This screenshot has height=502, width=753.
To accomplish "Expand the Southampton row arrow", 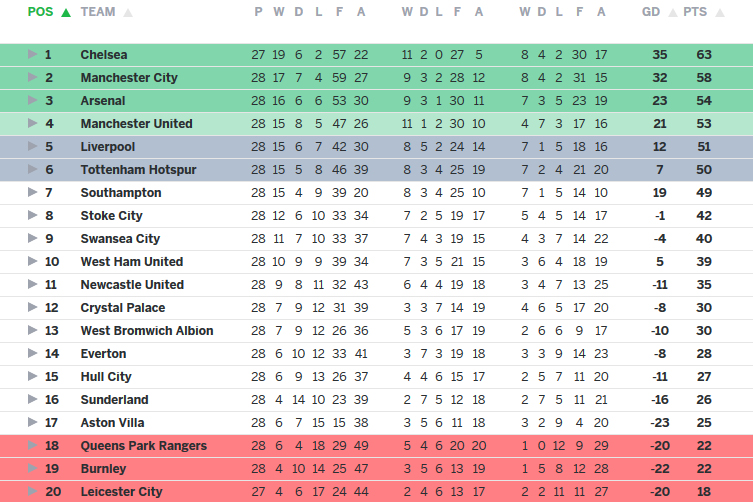I will pyautogui.click(x=32, y=192).
